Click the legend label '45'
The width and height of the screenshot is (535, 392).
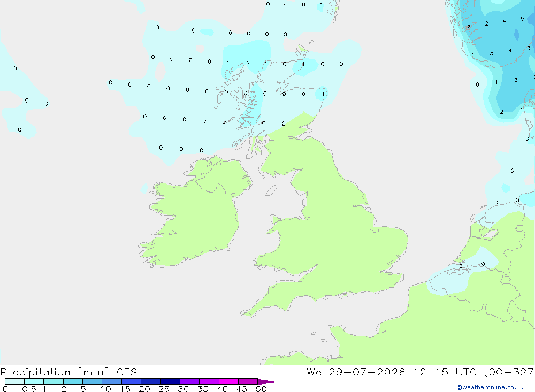coord(242,389)
